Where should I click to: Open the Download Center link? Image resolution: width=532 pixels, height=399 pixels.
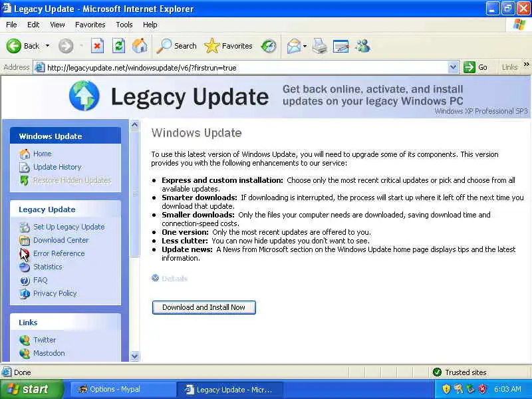pos(61,240)
